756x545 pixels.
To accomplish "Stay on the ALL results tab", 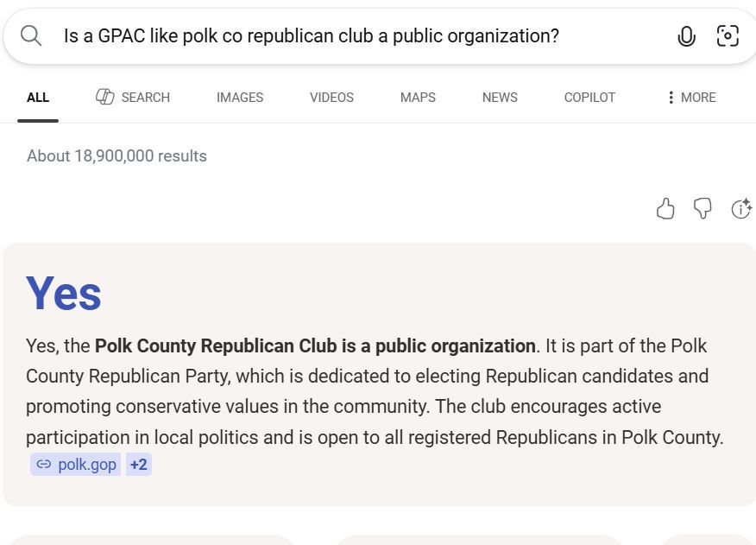I will pyautogui.click(x=38, y=98).
